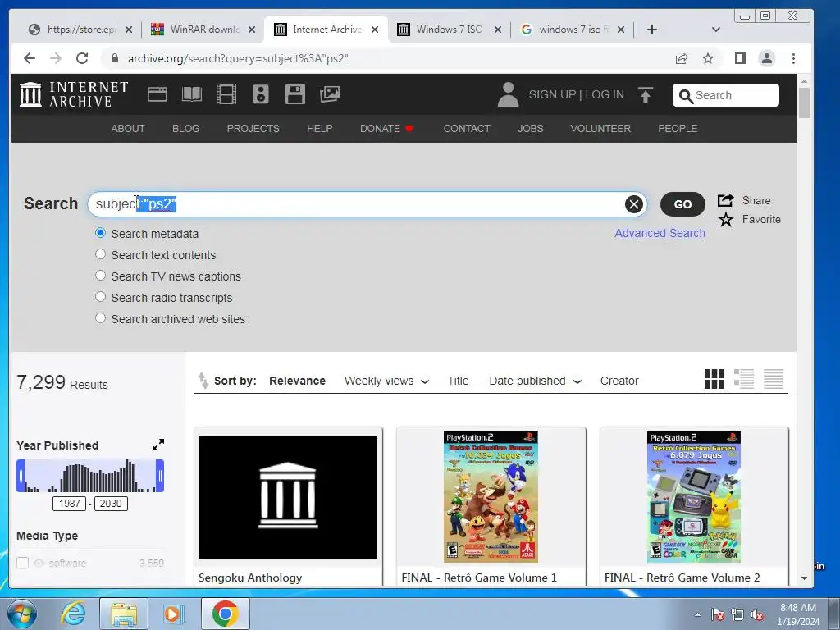The image size is (840, 630).
Task: Expand the Year Published histogram
Action: 158,445
